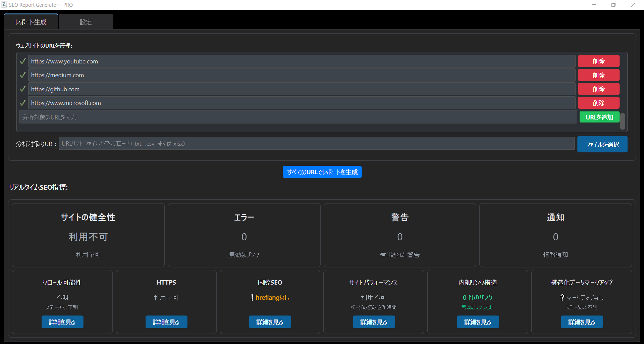Click the checkmark icon beside microsoft.com URL
Screen dimensions: 644x344
(23, 103)
